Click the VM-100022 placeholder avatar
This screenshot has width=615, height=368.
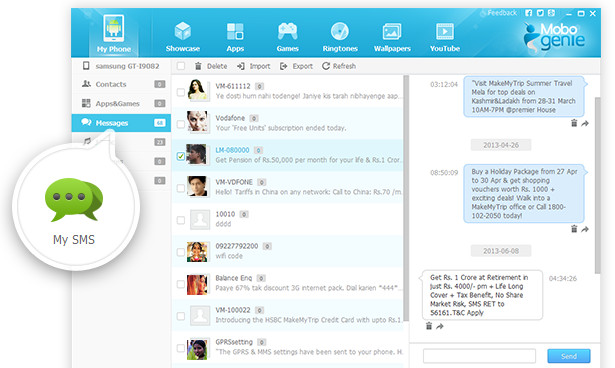tap(200, 315)
